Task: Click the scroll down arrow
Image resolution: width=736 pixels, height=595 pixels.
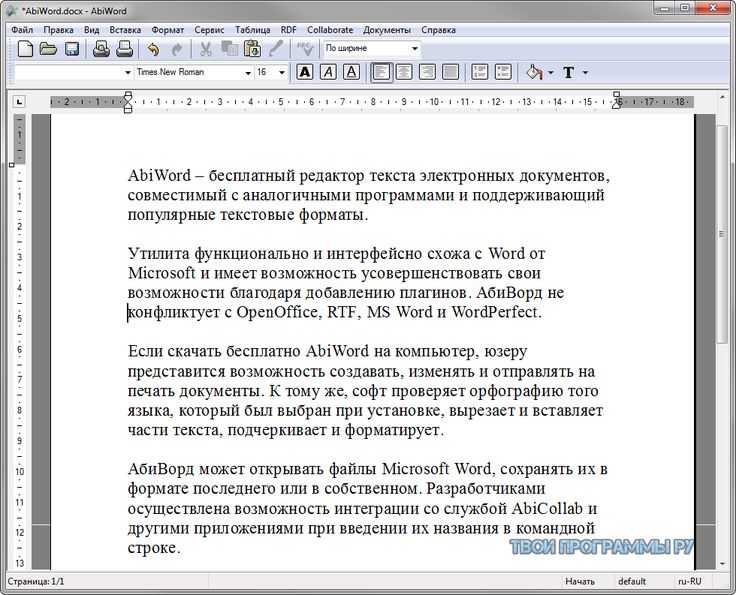Action: pyautogui.click(x=722, y=564)
